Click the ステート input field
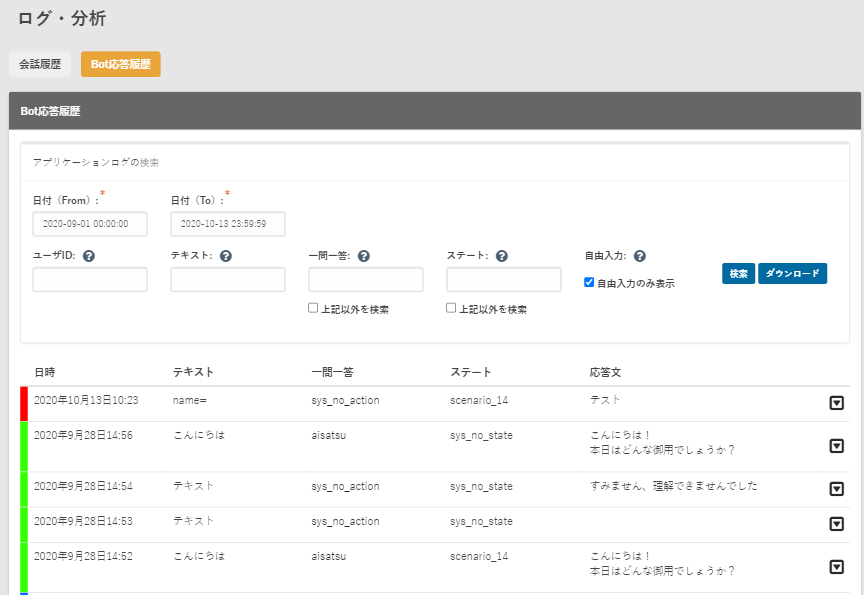This screenshot has height=595, width=864. pyautogui.click(x=504, y=280)
